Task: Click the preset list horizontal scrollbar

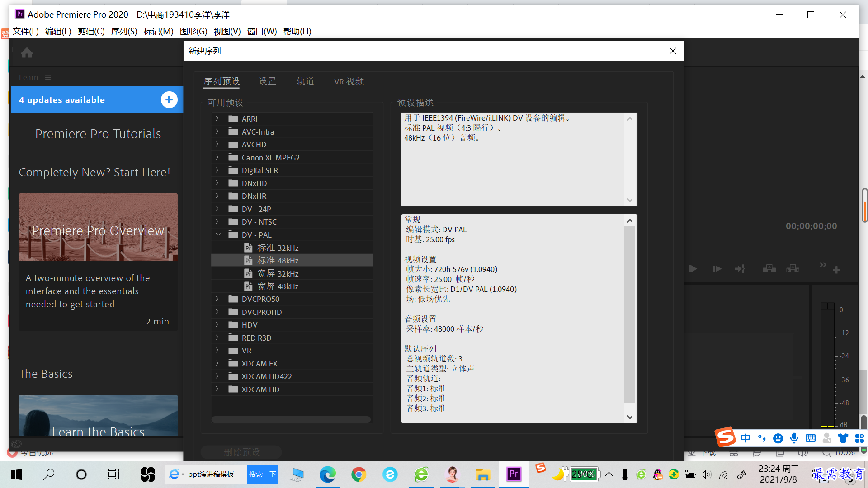Action: tap(291, 419)
